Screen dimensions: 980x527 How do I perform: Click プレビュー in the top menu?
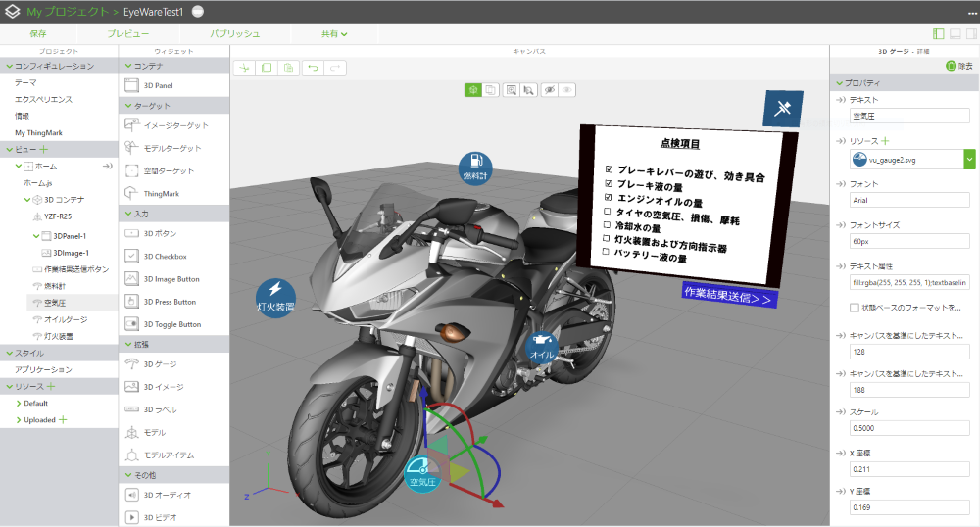[x=127, y=33]
